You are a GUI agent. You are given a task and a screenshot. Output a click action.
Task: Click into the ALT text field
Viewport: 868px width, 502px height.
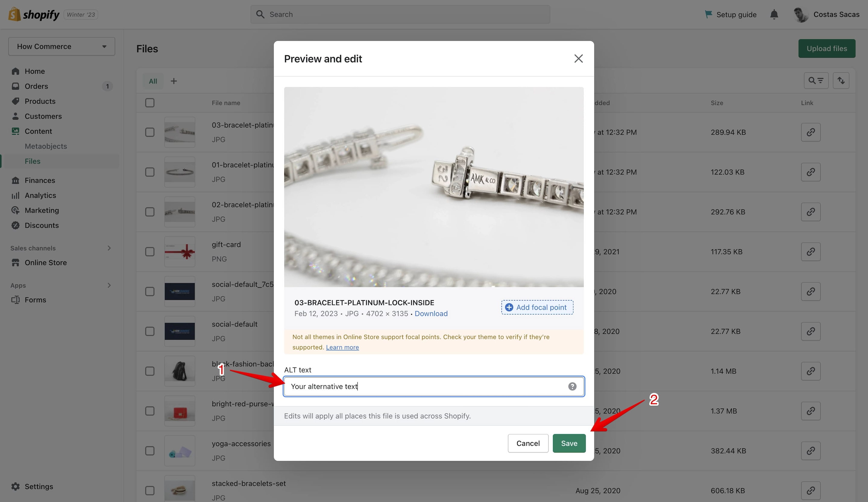point(434,386)
